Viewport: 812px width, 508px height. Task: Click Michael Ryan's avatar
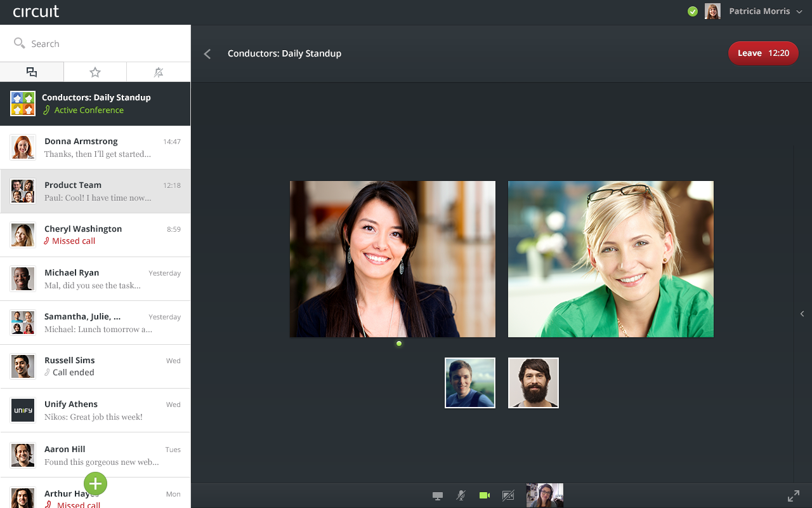pos(23,279)
